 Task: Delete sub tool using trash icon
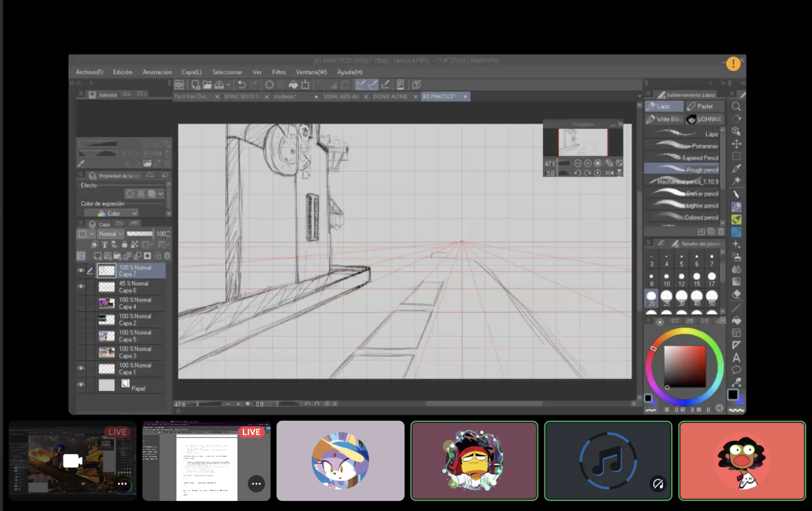pyautogui.click(x=721, y=232)
